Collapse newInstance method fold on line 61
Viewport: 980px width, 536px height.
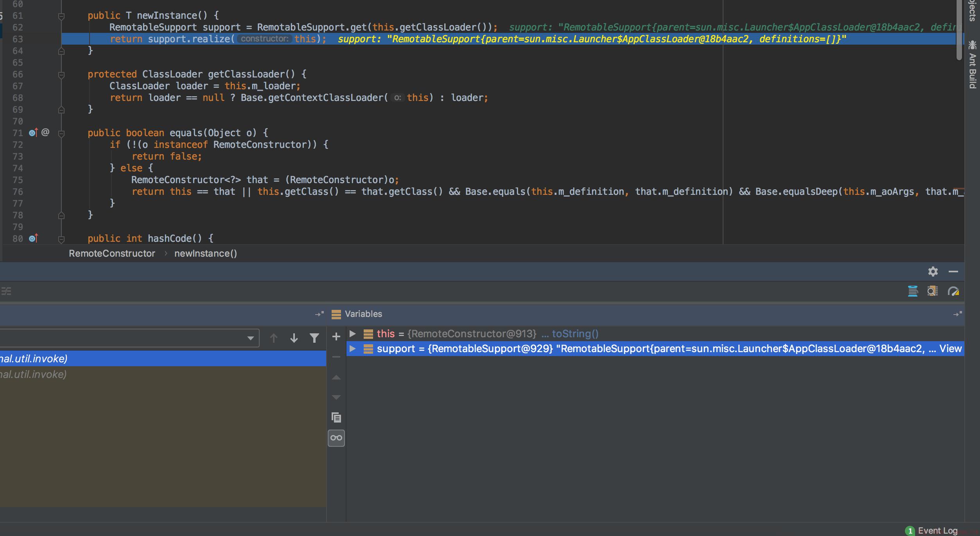[61, 16]
